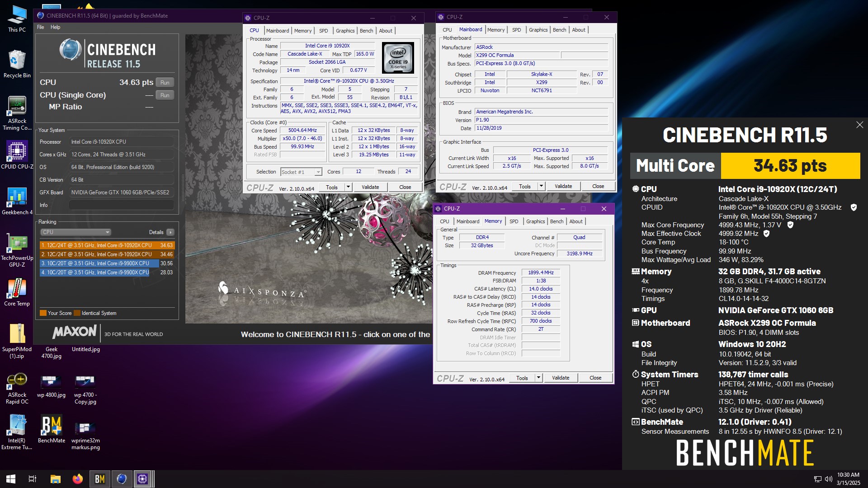
Task: Open Graphics tab in CPU window
Action: pyautogui.click(x=345, y=31)
